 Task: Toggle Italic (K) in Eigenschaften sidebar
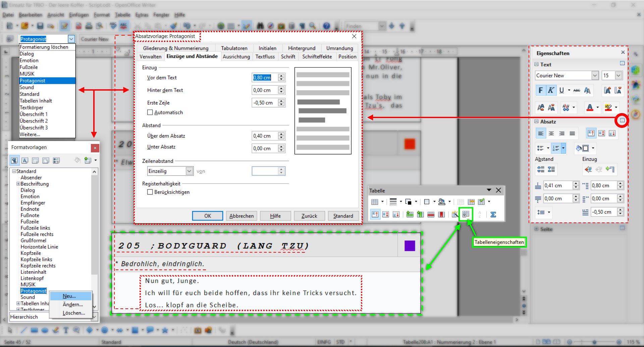click(551, 90)
